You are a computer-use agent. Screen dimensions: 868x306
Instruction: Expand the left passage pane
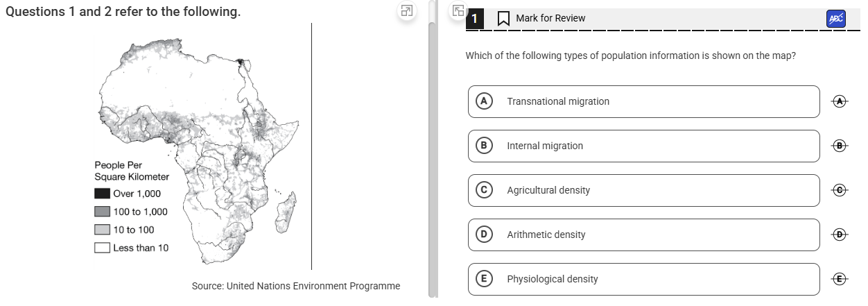[407, 11]
